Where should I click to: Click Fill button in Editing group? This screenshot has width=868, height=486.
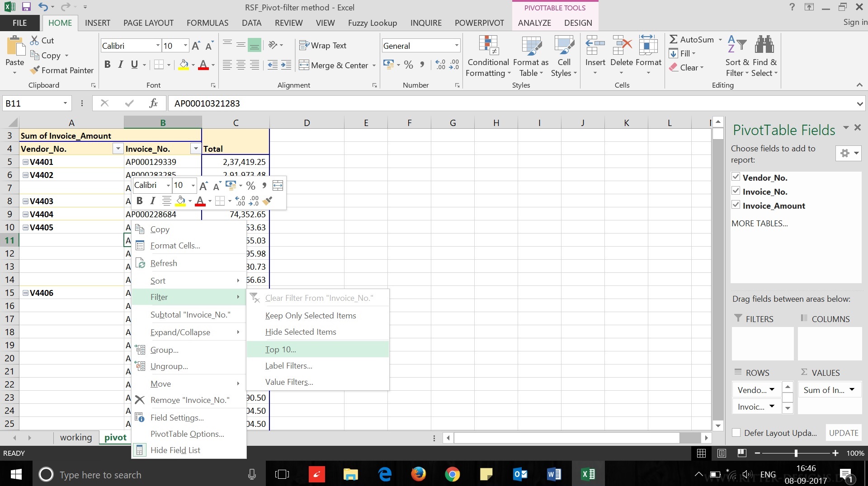[682, 53]
